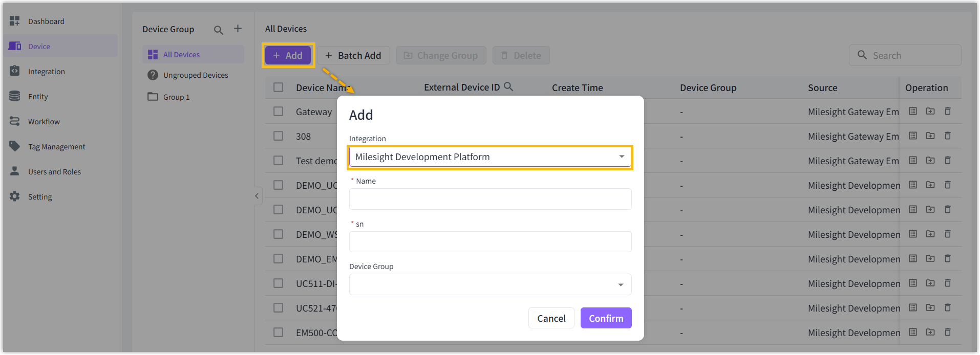Viewport: 980px width, 355px height.
Task: Toggle the select-all checkbox in table header
Action: [x=279, y=87]
